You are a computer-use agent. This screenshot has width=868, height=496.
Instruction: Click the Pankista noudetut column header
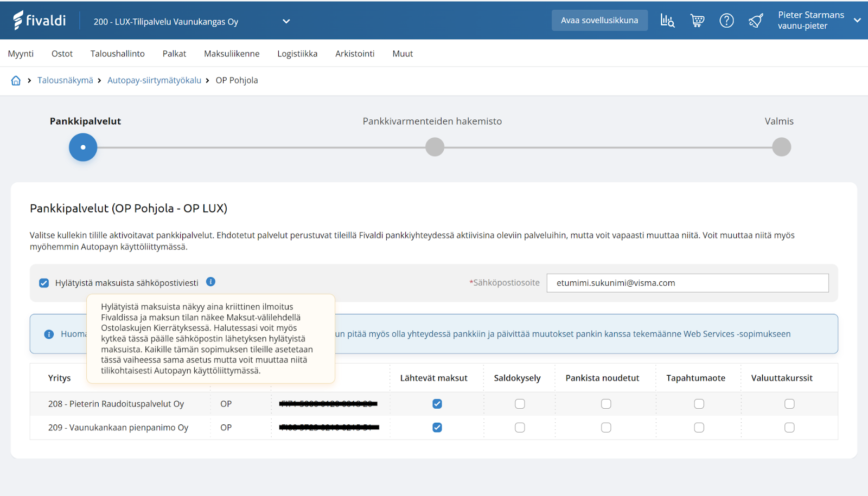point(602,378)
